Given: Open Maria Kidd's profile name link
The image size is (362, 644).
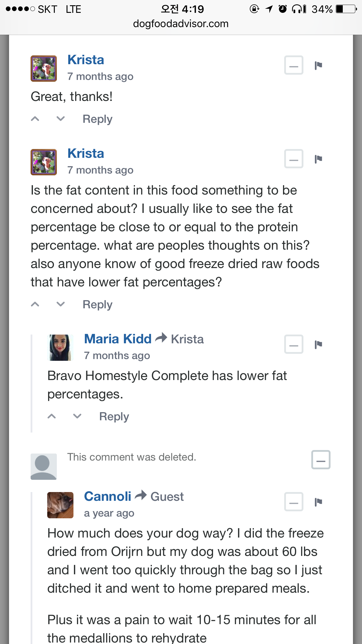Looking at the screenshot, I should [x=118, y=339].
